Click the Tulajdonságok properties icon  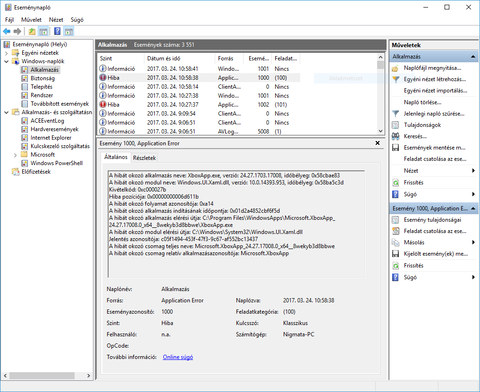pyautogui.click(x=395, y=125)
